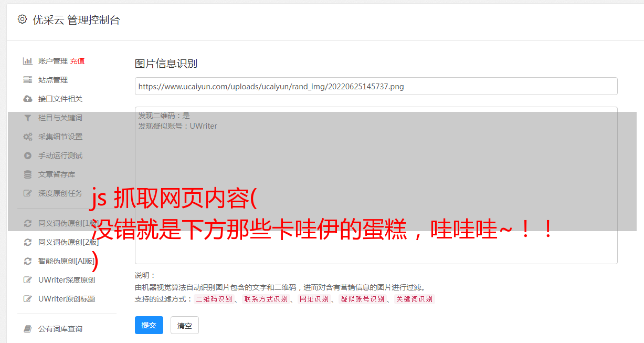Select 手动运行测试 in sidebar
Viewport: 644px width, 343px height.
60,155
